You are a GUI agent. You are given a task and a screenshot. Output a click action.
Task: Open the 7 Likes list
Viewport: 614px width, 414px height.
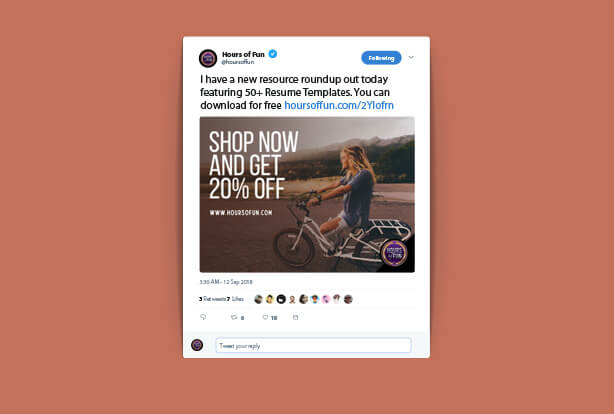click(x=235, y=299)
